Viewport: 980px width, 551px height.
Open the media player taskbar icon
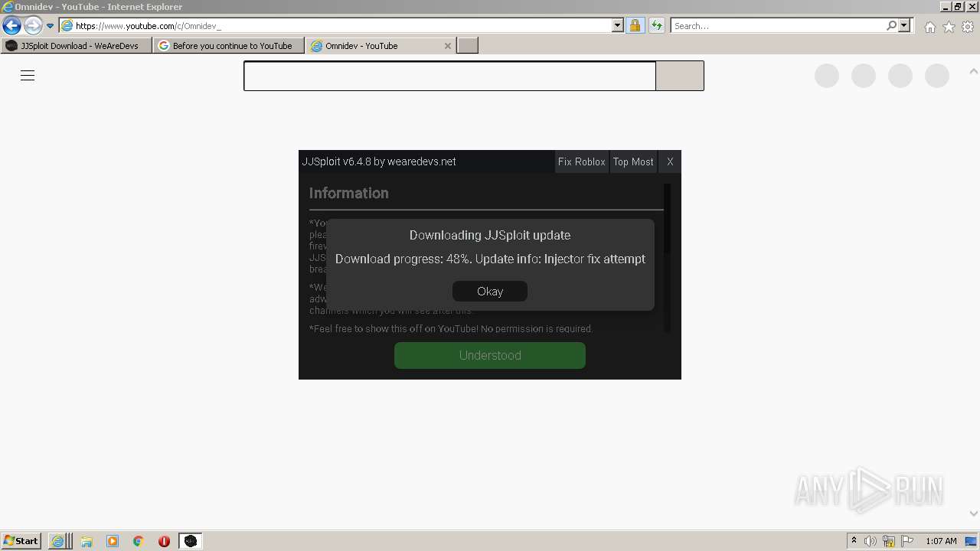coord(113,541)
